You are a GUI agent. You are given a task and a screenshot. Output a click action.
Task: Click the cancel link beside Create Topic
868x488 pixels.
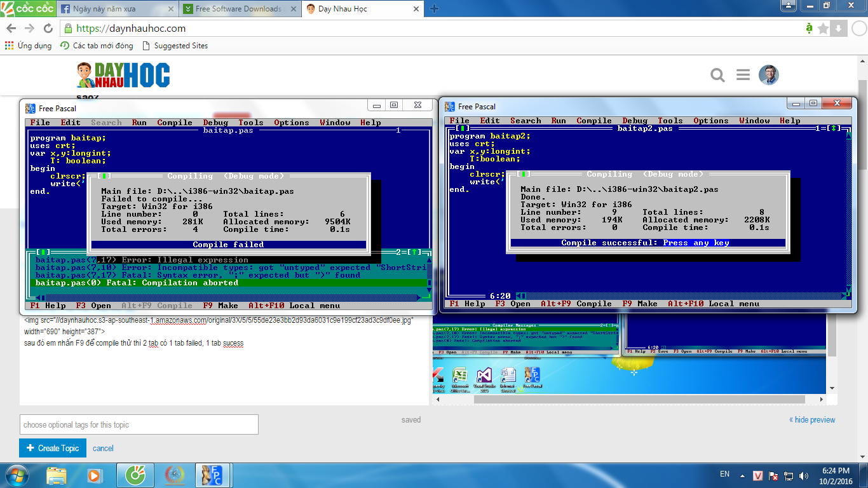pyautogui.click(x=103, y=448)
